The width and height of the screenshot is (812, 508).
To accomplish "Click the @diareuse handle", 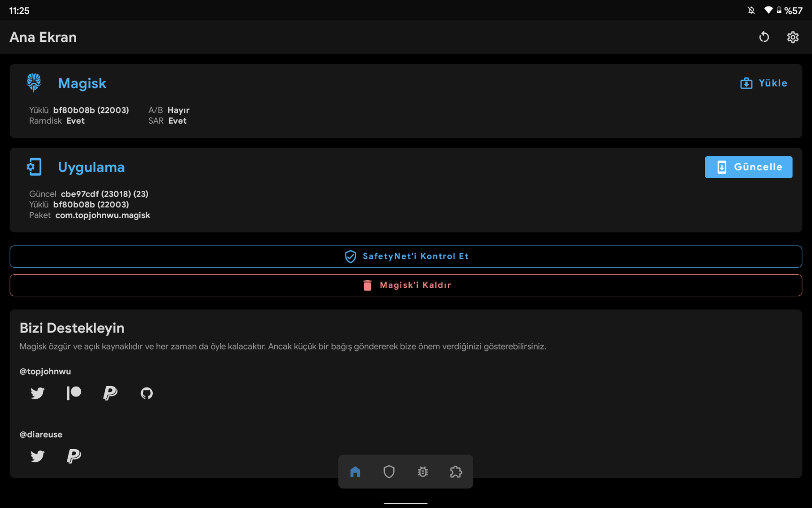I will 41,435.
